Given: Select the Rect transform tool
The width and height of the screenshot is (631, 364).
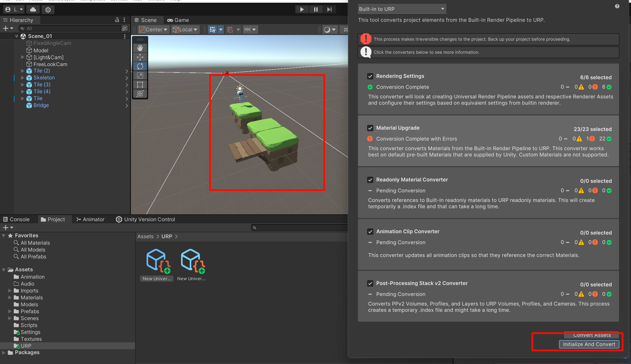Looking at the screenshot, I should [140, 85].
